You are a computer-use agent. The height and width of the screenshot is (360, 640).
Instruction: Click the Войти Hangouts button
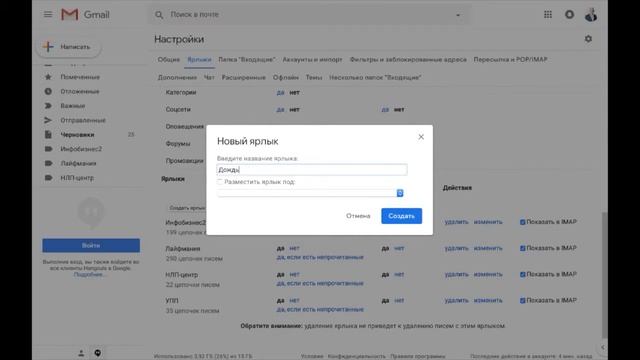click(91, 245)
